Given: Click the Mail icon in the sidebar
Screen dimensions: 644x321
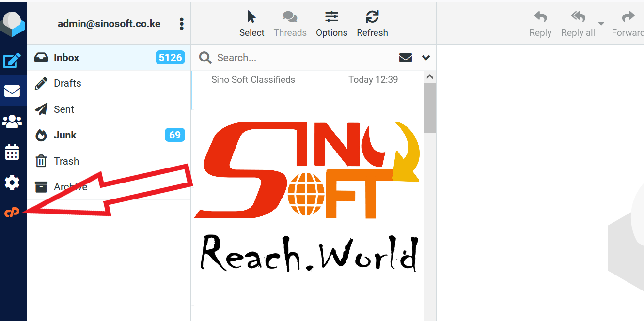Looking at the screenshot, I should 13,90.
